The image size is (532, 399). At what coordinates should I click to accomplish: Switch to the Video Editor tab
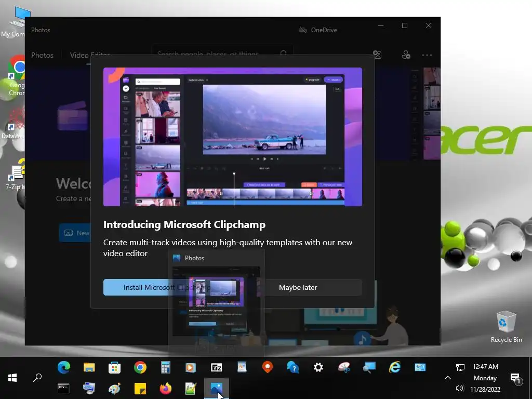[x=90, y=55]
